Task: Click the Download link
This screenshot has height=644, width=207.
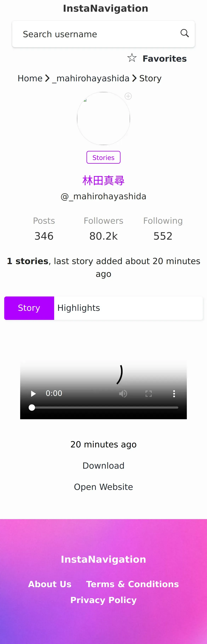Action: (x=103, y=465)
